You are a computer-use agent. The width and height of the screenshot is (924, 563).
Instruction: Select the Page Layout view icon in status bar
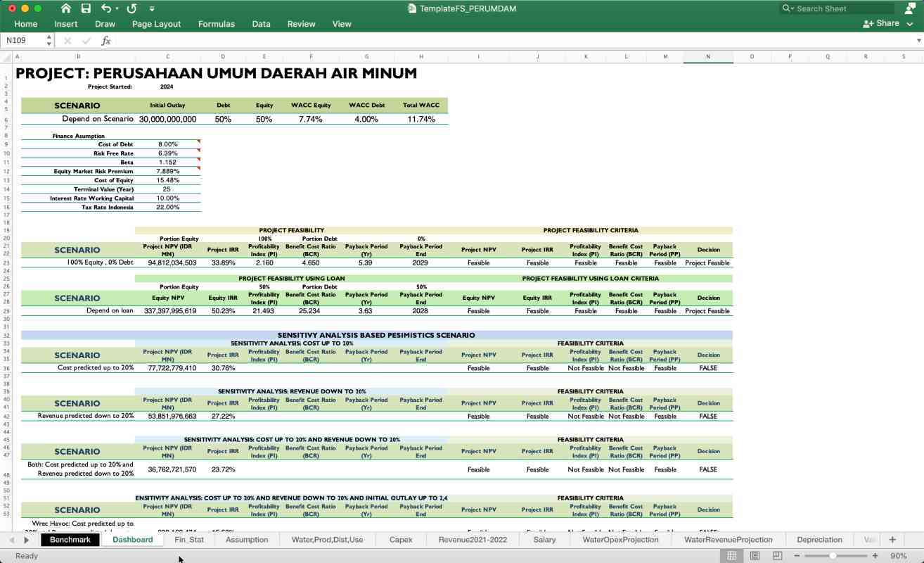tap(754, 555)
